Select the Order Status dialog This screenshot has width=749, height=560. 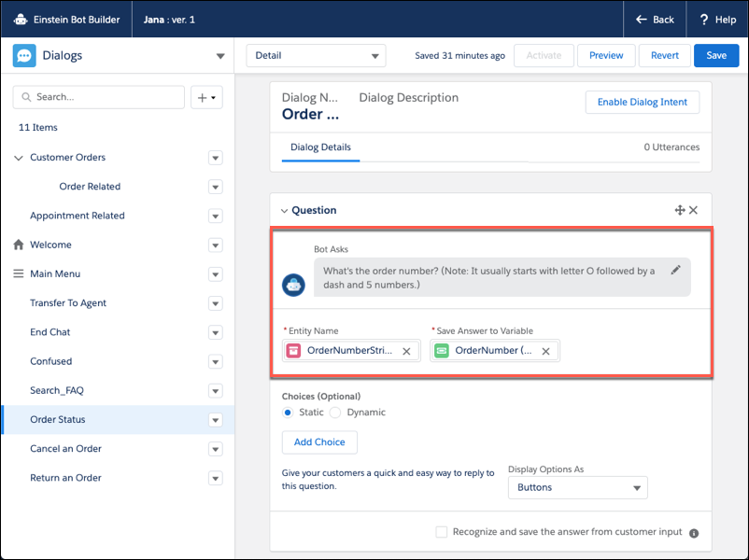coord(58,420)
